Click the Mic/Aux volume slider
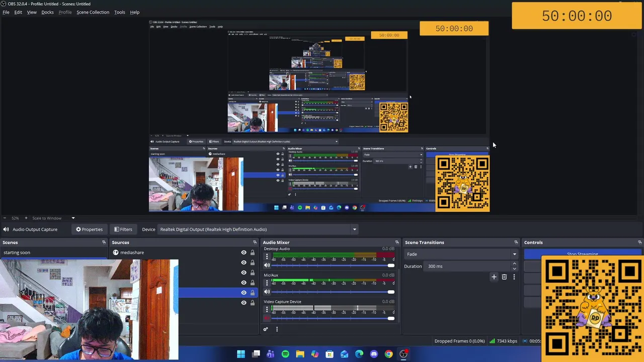 tap(333, 292)
